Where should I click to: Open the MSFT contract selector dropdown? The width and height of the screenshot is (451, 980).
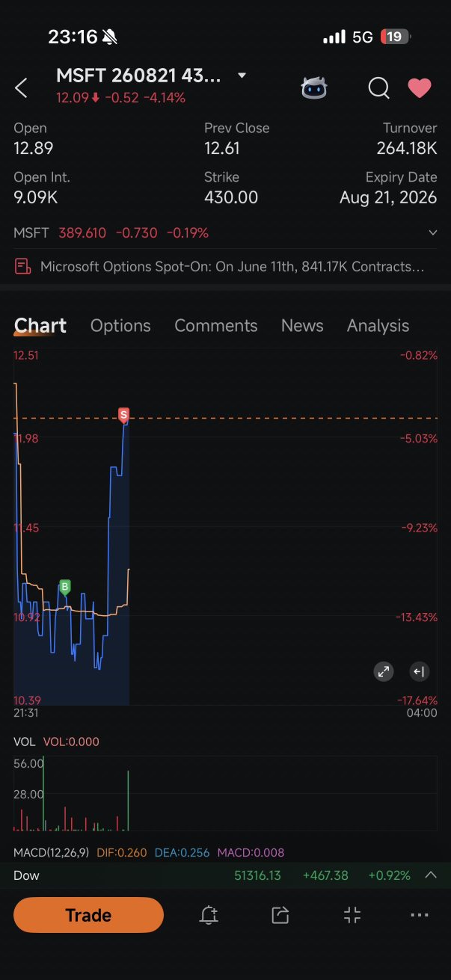coord(242,75)
